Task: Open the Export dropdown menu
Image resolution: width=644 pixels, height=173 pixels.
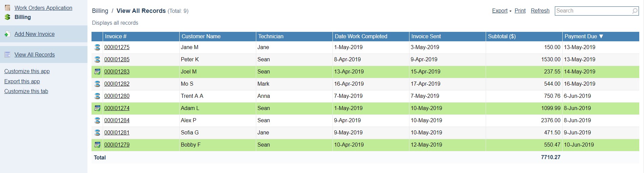Action: (x=502, y=11)
